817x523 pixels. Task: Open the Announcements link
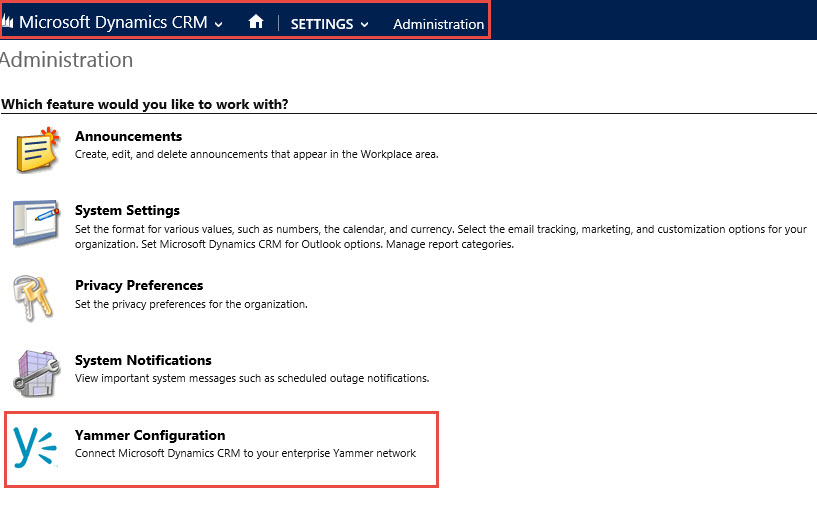click(128, 136)
